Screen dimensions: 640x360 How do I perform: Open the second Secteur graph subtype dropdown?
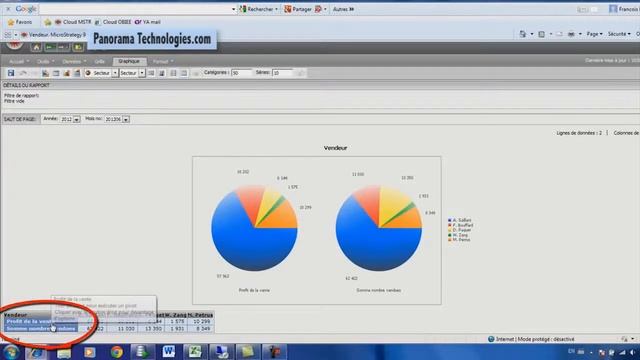coord(142,73)
